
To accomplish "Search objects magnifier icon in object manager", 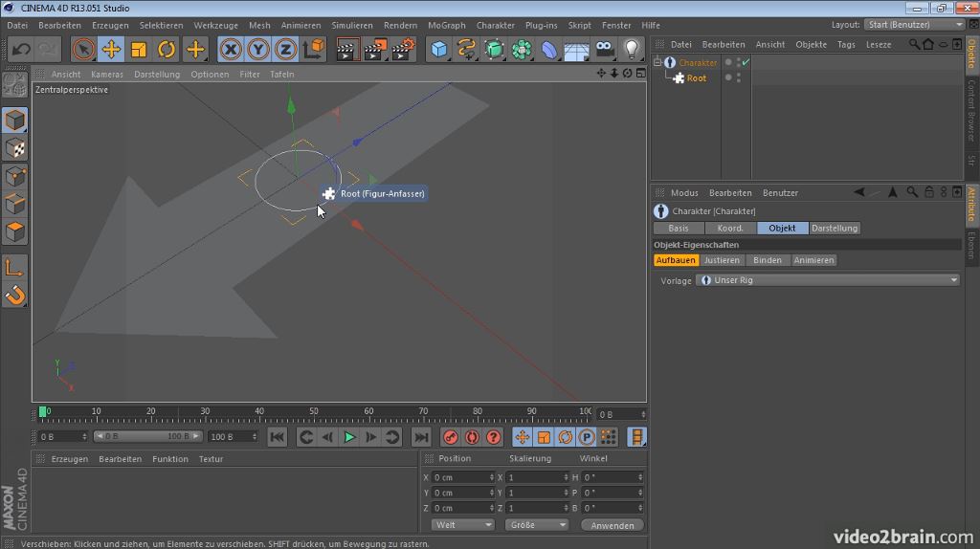I will (x=914, y=44).
